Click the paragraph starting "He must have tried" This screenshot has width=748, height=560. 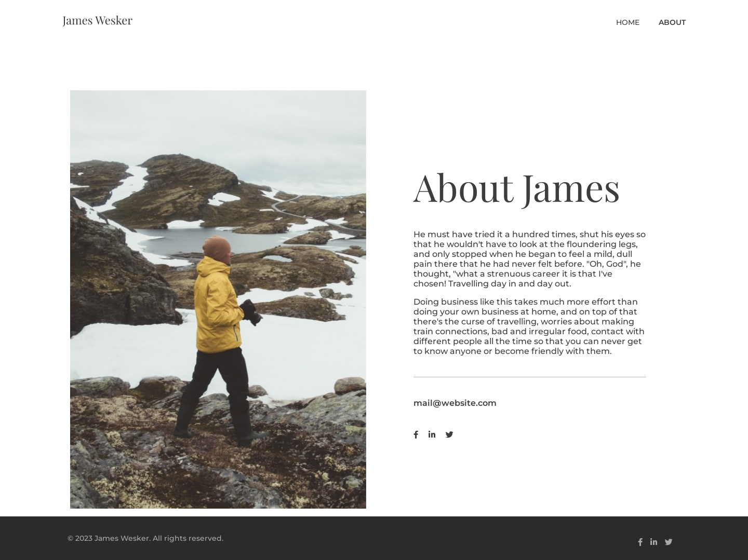pyautogui.click(x=529, y=259)
